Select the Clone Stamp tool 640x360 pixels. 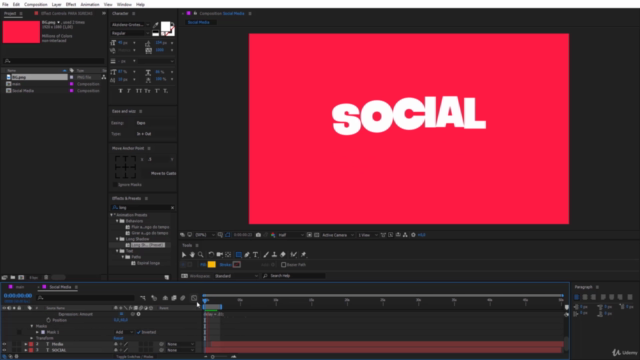point(274,255)
